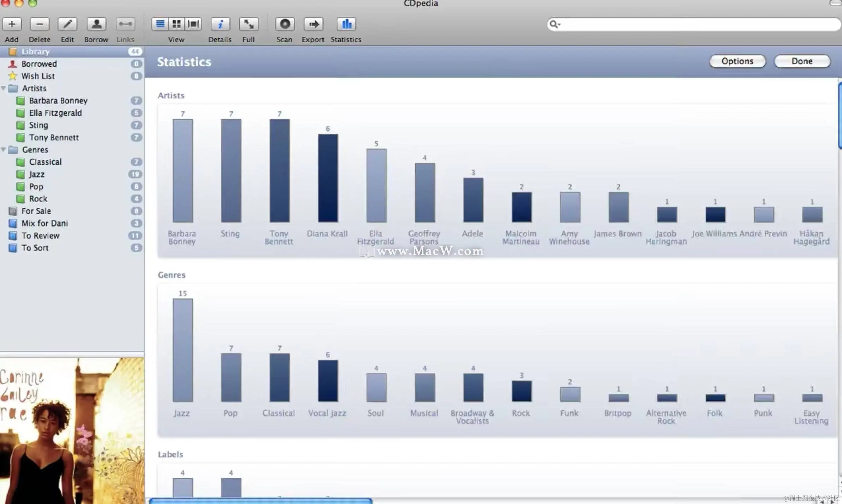Image resolution: width=842 pixels, height=504 pixels.
Task: Click the Add toolbar button
Action: pyautogui.click(x=12, y=24)
